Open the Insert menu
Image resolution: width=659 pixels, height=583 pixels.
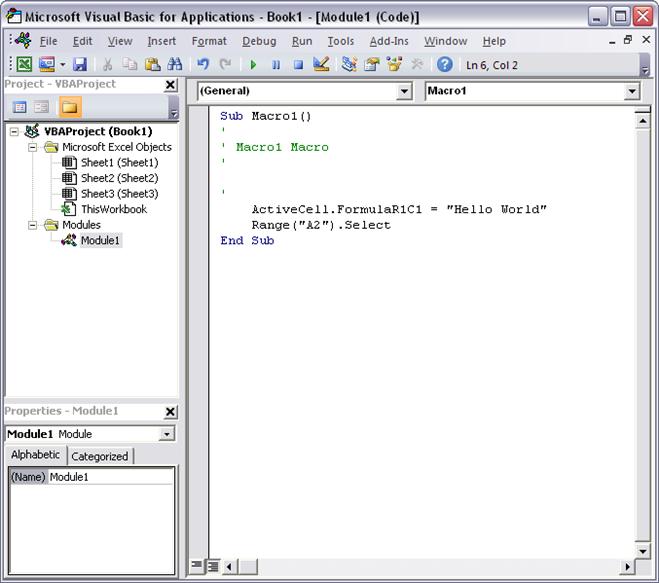(x=162, y=41)
